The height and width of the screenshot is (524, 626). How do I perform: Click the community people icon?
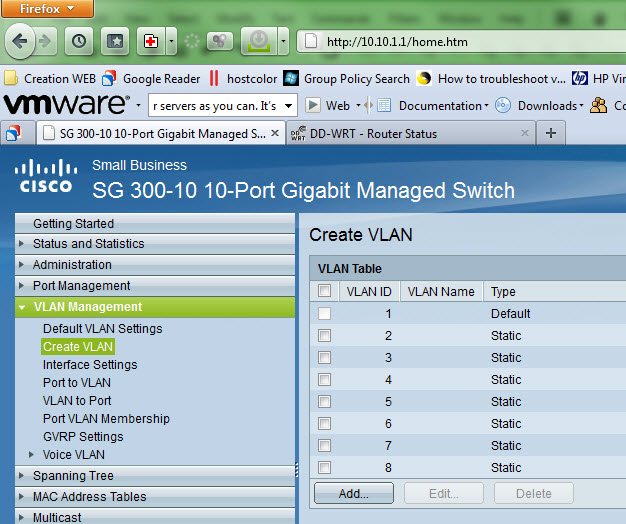pyautogui.click(x=598, y=105)
